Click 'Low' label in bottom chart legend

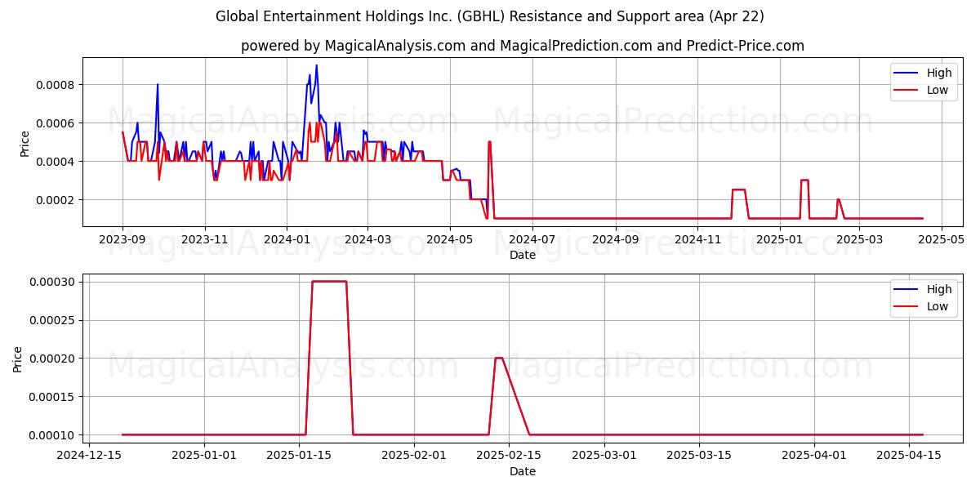point(938,307)
